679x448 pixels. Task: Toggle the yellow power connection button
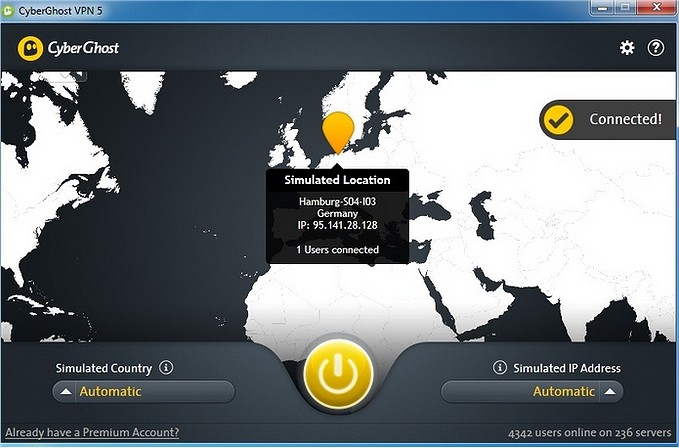pos(339,374)
